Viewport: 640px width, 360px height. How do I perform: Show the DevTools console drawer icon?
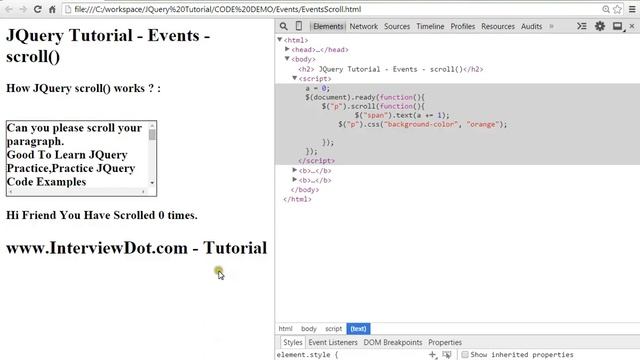[582, 26]
